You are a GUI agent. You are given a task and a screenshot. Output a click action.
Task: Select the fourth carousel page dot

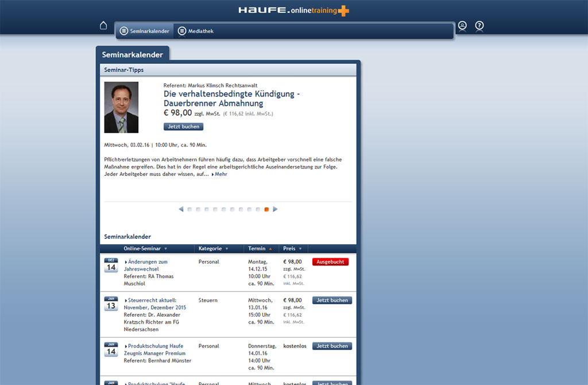pos(215,209)
